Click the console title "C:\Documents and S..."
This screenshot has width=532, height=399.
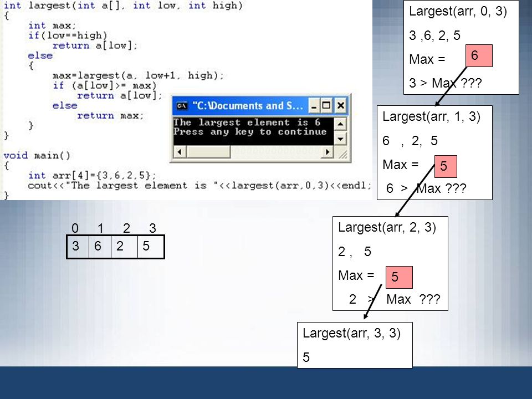pos(248,106)
